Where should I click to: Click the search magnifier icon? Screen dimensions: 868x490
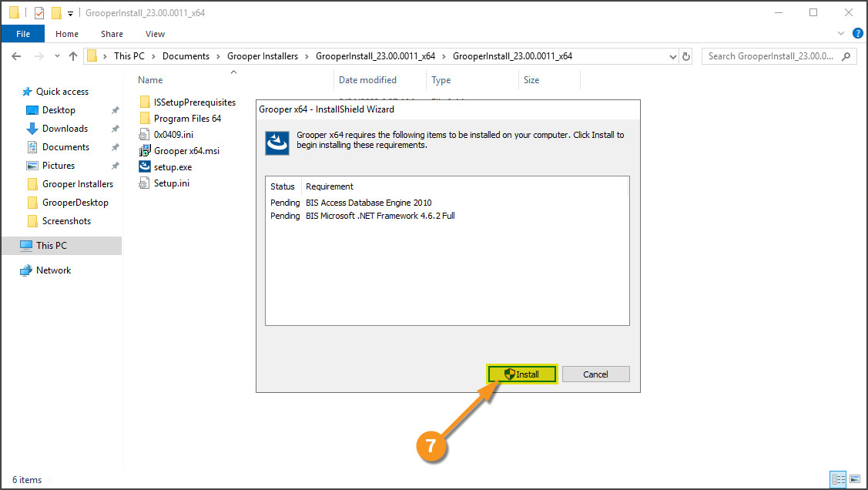pyautogui.click(x=846, y=56)
